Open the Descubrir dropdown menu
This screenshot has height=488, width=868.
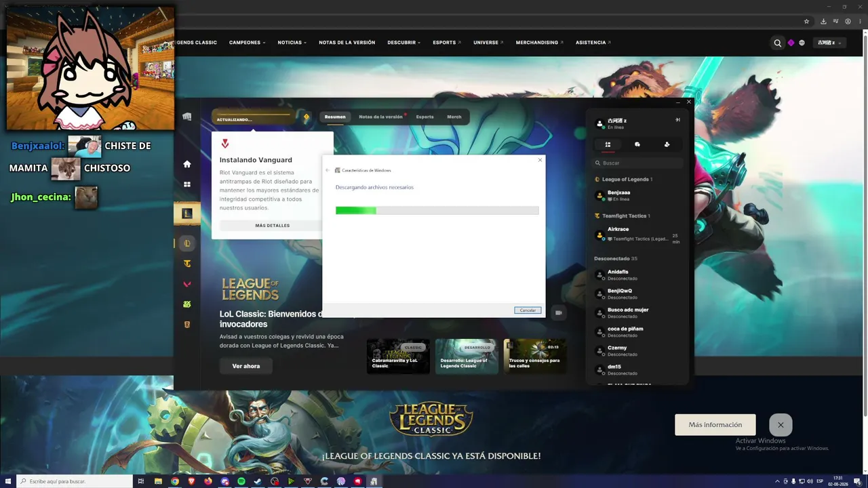pyautogui.click(x=404, y=43)
